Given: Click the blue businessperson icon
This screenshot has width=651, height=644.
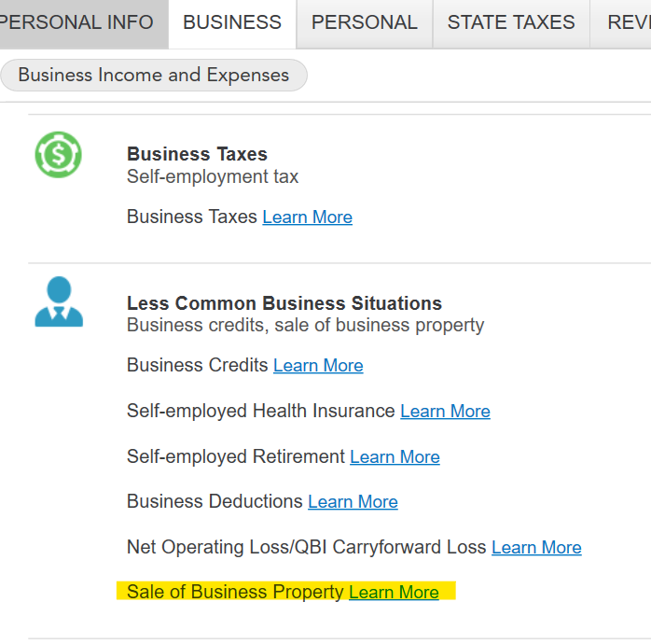Looking at the screenshot, I should [59, 301].
